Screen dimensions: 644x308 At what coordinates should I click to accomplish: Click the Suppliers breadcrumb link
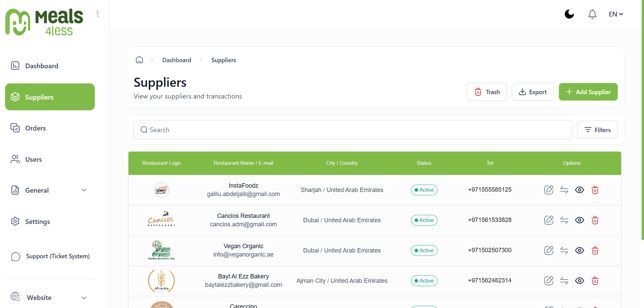(x=224, y=60)
